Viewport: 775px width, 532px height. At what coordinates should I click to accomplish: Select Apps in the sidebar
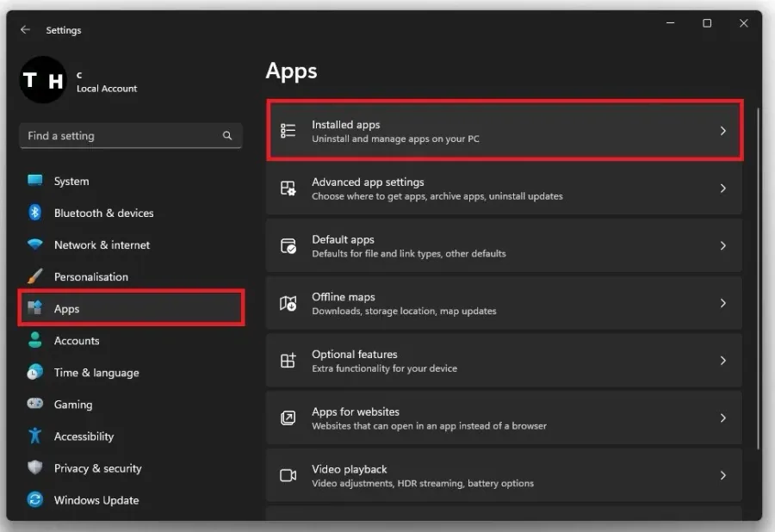click(x=132, y=308)
